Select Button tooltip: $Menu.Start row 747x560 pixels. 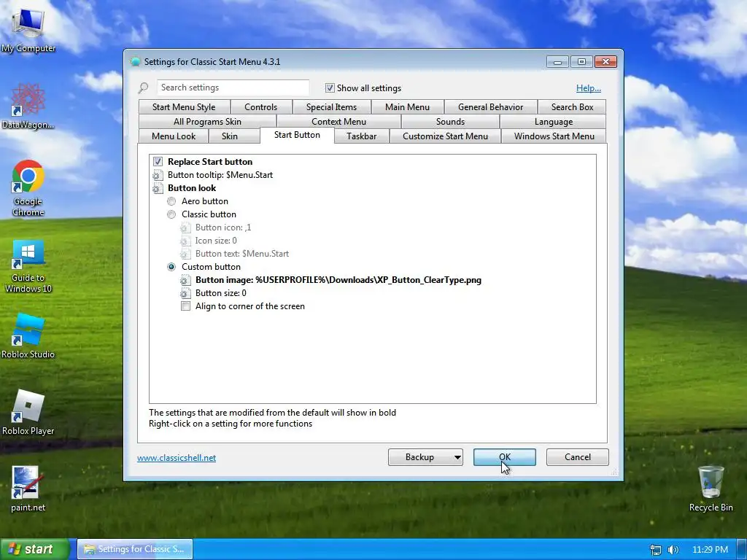point(220,175)
